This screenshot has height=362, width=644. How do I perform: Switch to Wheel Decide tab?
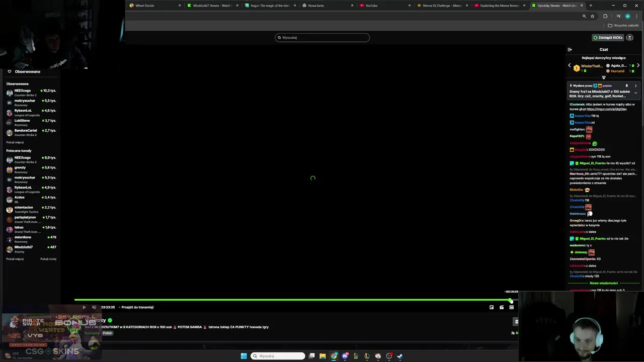pos(154,6)
